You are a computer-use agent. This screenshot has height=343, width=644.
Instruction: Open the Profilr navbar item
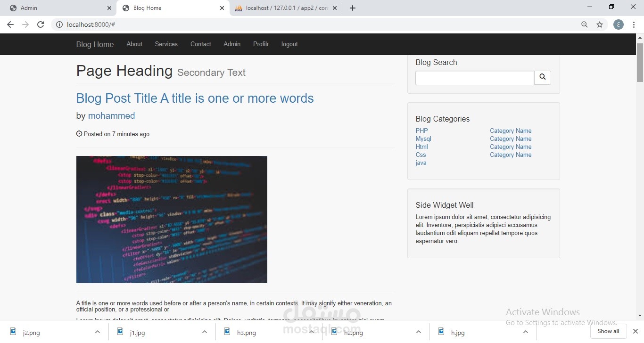[x=261, y=44]
